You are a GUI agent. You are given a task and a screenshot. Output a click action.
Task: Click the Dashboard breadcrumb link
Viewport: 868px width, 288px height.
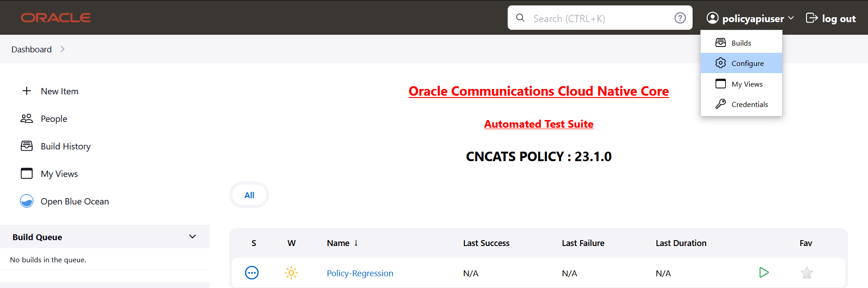[x=32, y=49]
